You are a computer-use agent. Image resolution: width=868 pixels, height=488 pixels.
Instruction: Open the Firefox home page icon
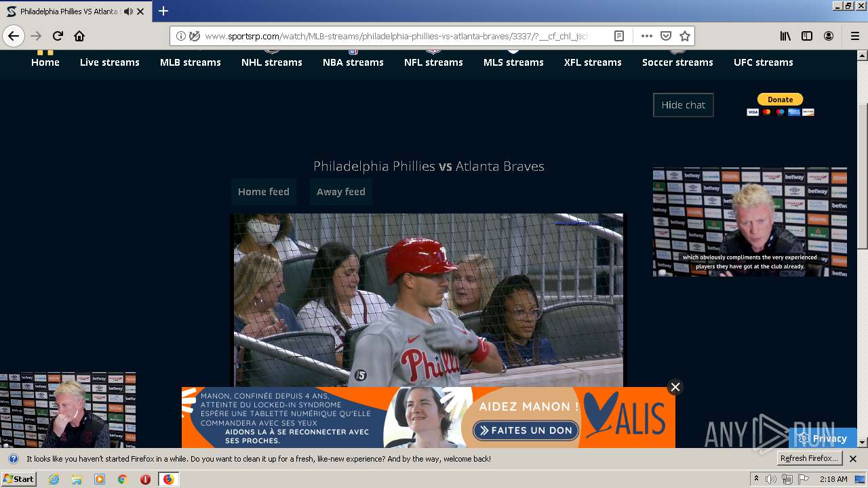79,36
